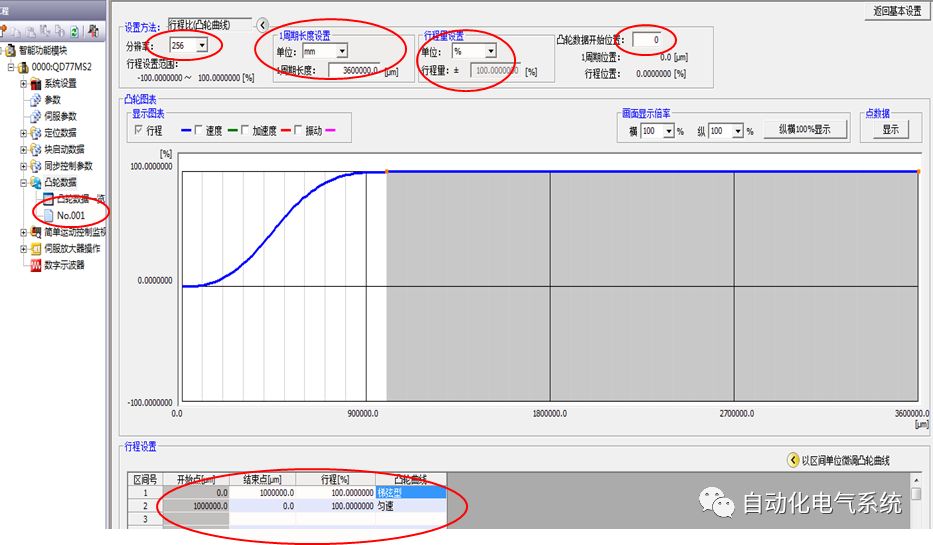This screenshot has height=545, width=933.
Task: Click arrow icon for 以区间单位微调凸轮曲线
Action: tap(794, 460)
